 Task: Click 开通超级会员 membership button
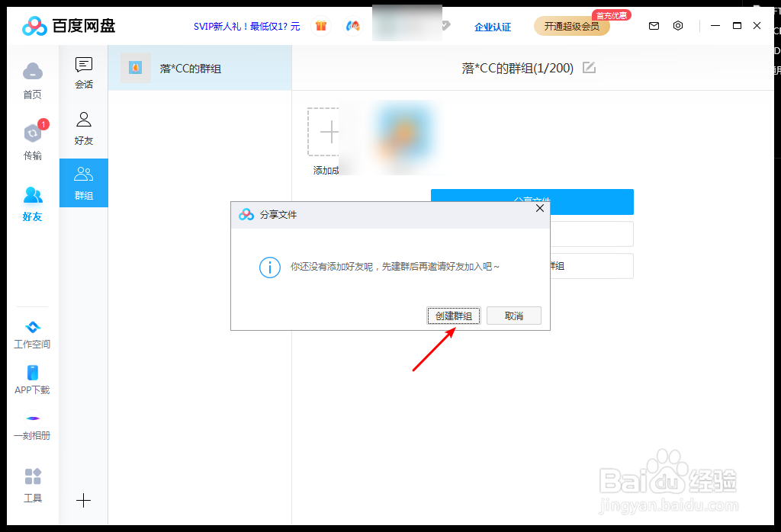click(571, 25)
